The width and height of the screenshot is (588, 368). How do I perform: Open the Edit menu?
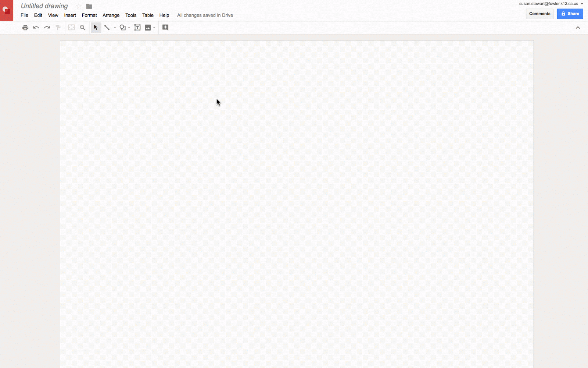[x=38, y=15]
